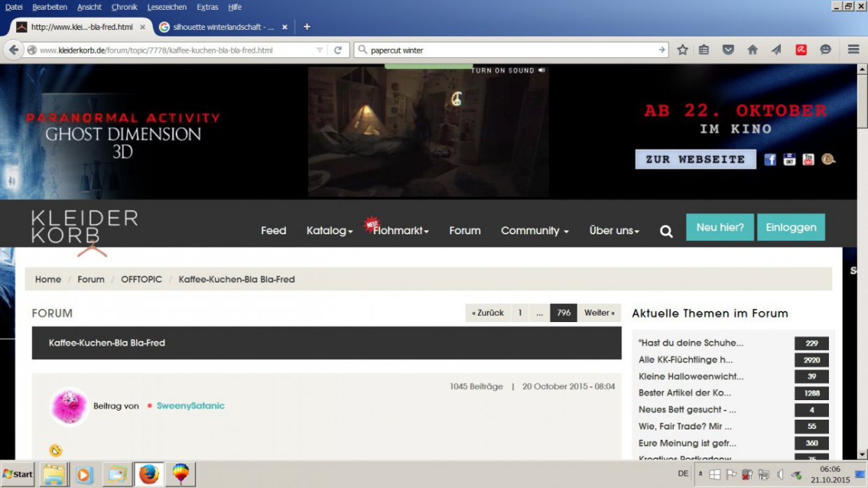Click the search magnifier in site navbar
This screenshot has width=868, height=488.
click(666, 231)
